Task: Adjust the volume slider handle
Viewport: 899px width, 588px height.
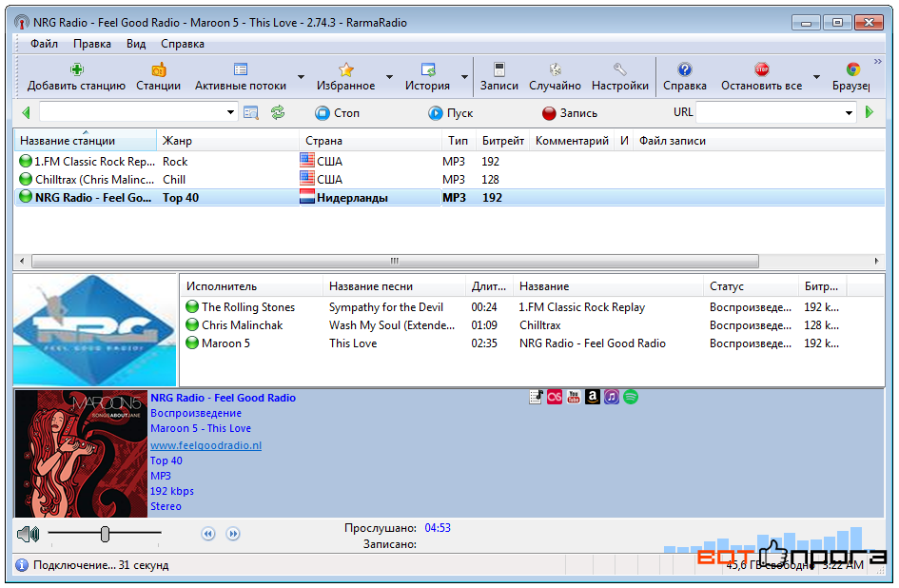Action: point(105,535)
